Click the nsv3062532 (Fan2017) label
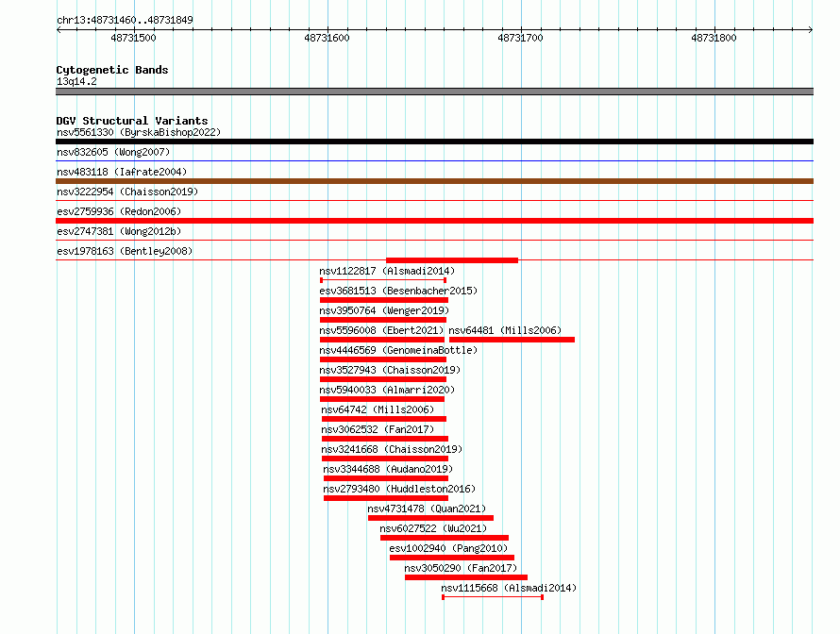 point(378,429)
